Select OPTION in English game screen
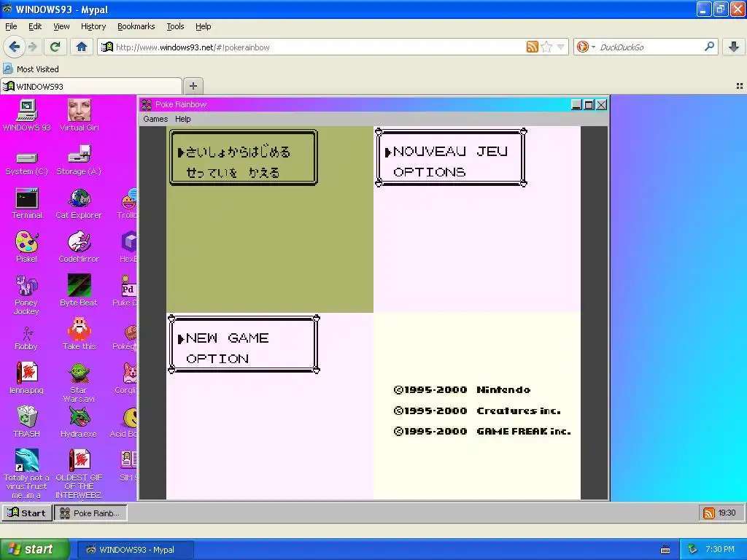 click(x=217, y=359)
